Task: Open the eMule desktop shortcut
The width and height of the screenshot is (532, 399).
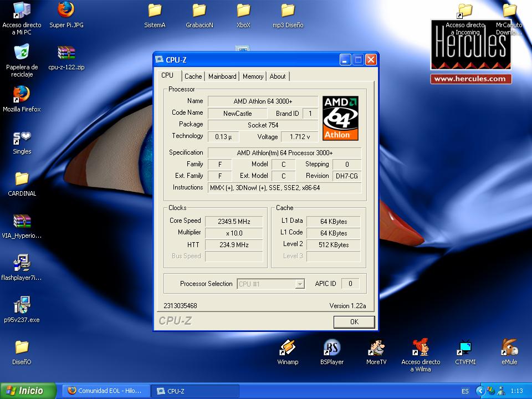Action: tap(509, 349)
